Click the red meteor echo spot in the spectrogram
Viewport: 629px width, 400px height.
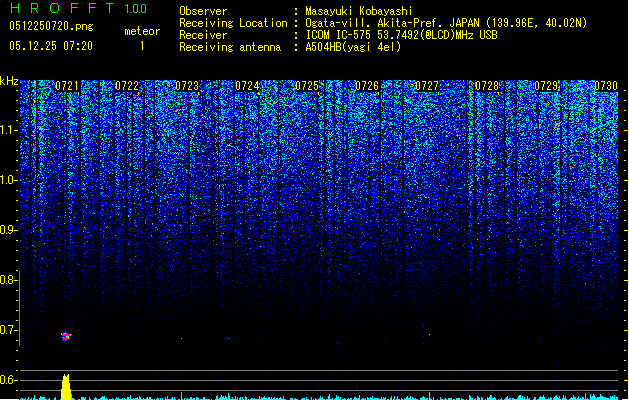(66, 336)
